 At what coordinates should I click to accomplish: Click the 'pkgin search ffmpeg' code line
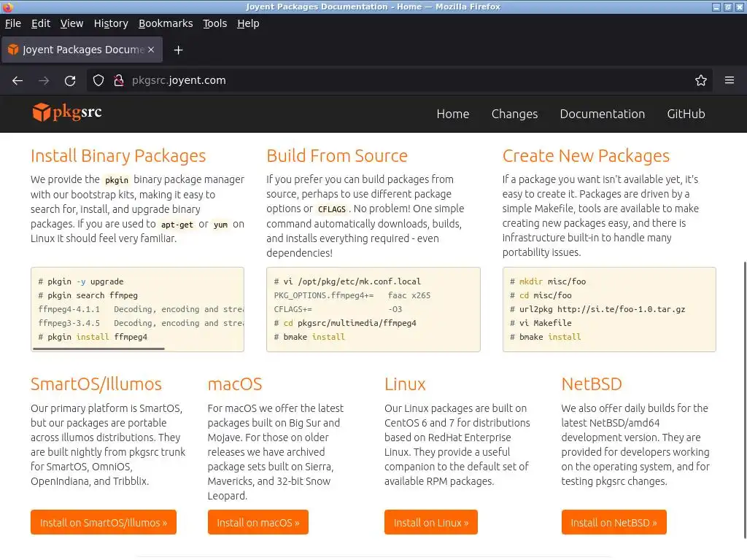coord(88,295)
